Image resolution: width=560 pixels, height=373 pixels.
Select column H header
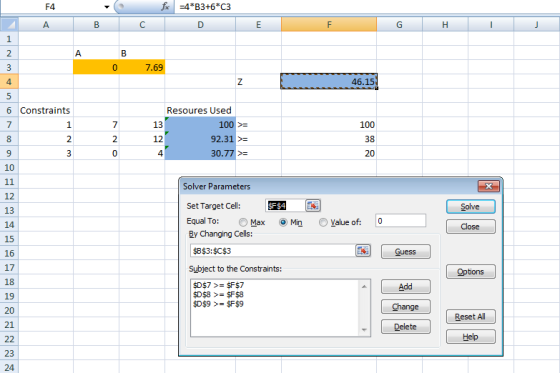pos(445,25)
